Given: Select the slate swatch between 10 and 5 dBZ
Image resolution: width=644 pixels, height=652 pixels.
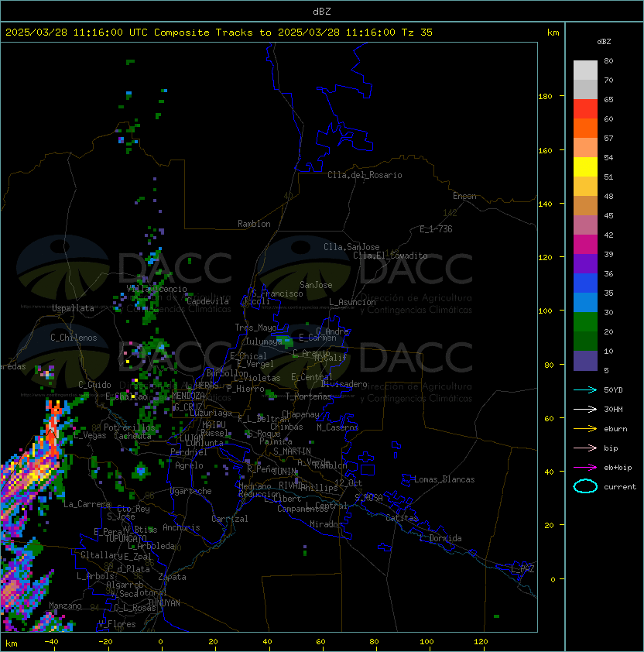Looking at the screenshot, I should click(585, 361).
